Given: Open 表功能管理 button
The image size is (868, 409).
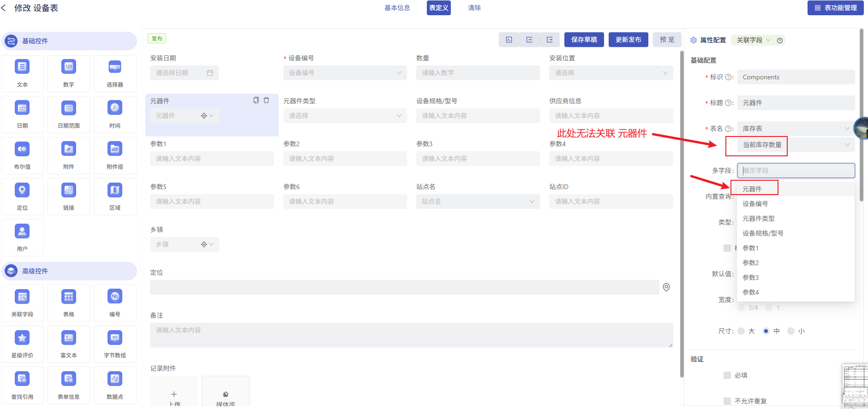Looking at the screenshot, I should pyautogui.click(x=836, y=8).
